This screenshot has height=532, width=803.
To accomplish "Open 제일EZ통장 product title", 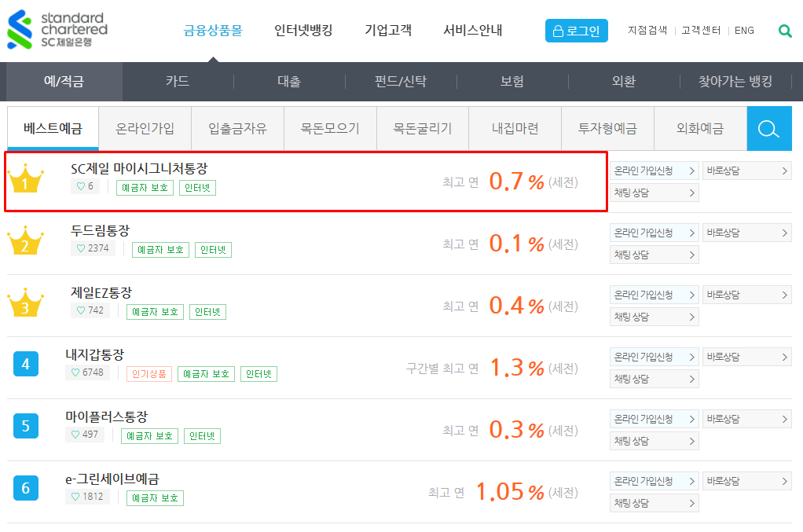I will point(101,292).
